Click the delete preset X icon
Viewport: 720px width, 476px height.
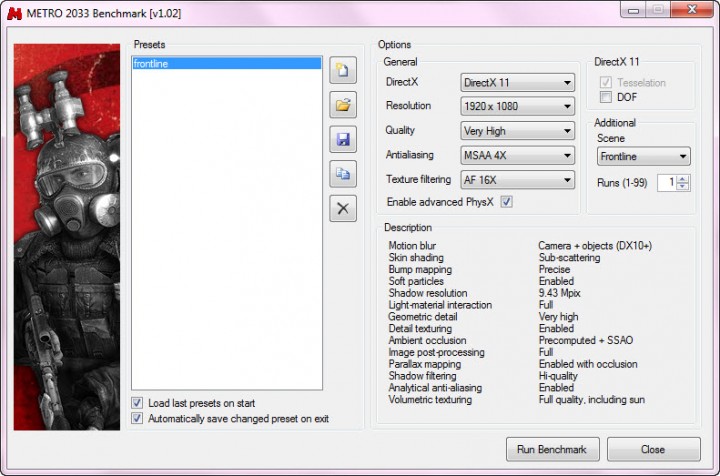tap(343, 208)
